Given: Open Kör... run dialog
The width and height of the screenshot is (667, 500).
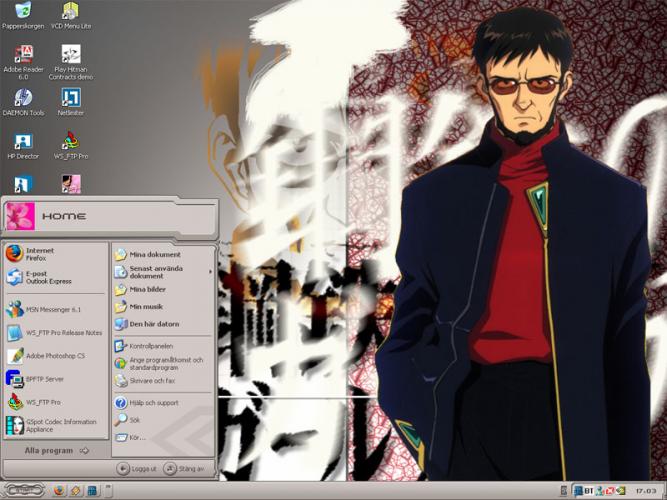Looking at the screenshot, I should (163, 437).
